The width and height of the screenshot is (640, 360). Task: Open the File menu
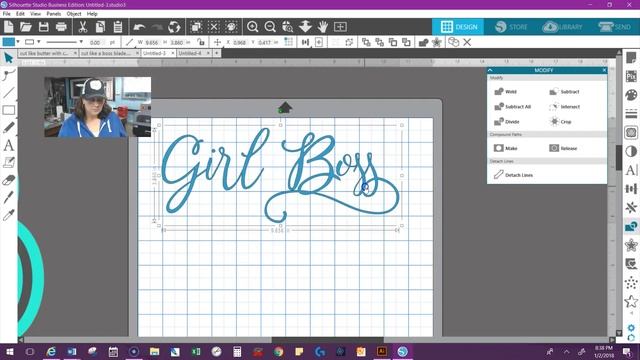click(7, 14)
